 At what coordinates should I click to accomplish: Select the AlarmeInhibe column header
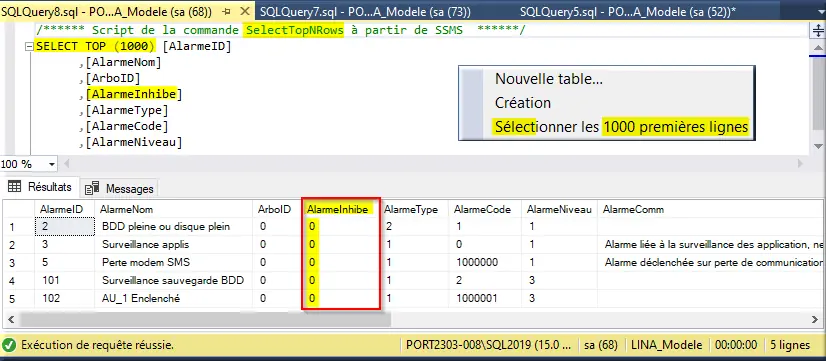click(340, 209)
